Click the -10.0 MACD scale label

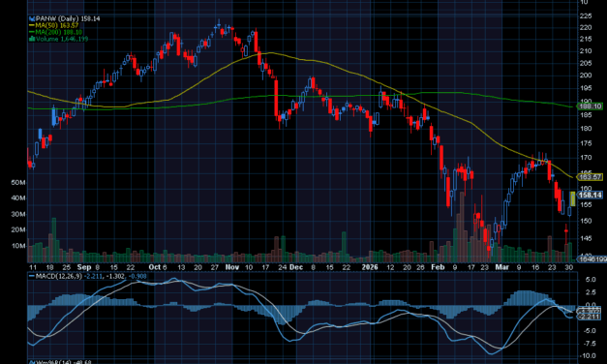click(588, 355)
